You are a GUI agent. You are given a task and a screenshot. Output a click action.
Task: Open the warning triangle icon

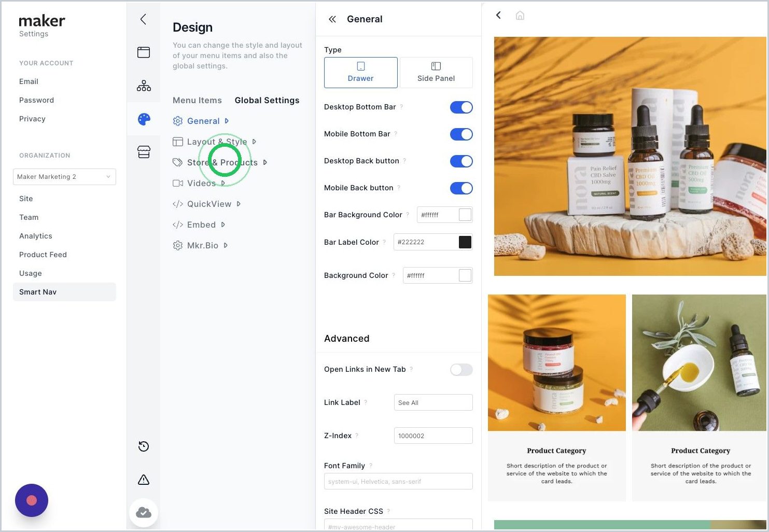[x=144, y=480]
